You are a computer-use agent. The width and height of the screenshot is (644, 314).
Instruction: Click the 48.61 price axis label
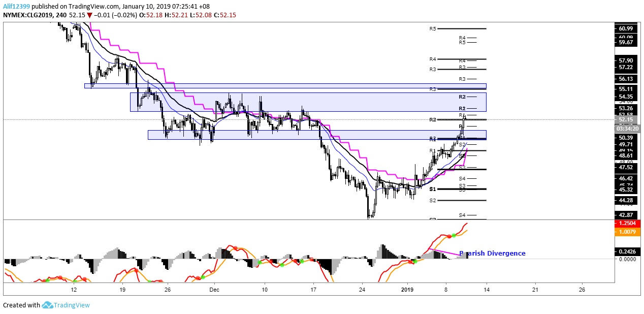pyautogui.click(x=626, y=156)
